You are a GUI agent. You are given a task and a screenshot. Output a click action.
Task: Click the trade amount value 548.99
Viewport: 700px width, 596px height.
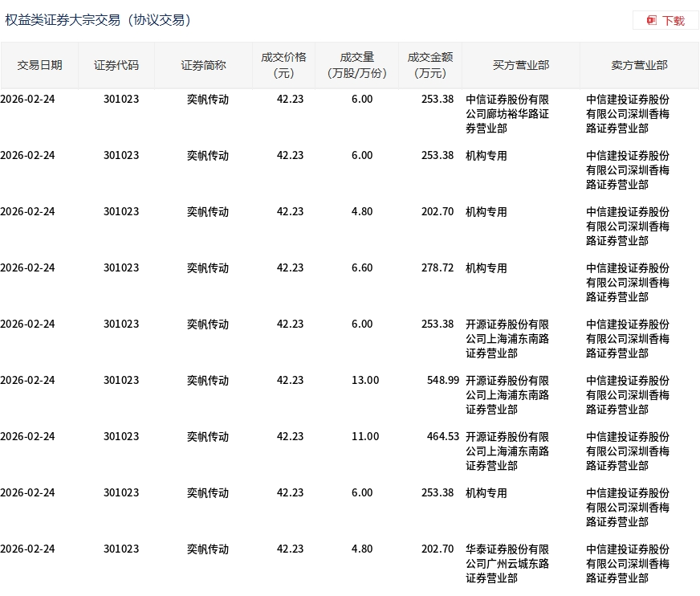pyautogui.click(x=443, y=380)
